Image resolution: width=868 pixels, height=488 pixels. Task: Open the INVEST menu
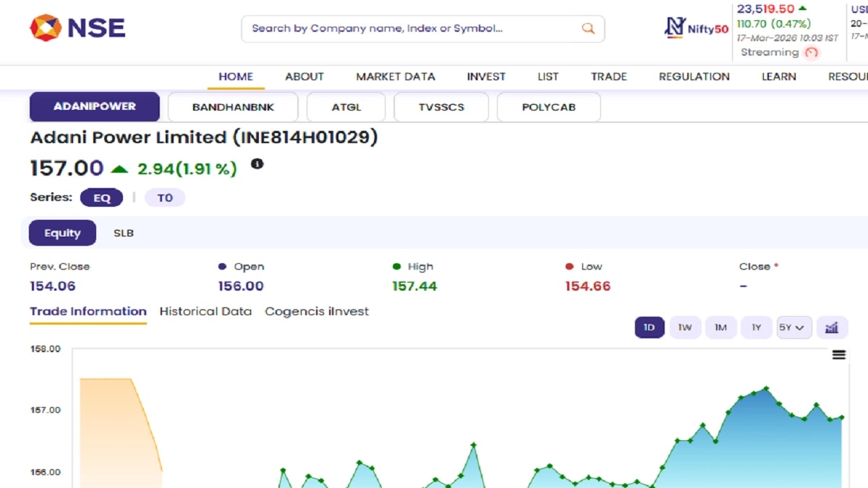click(x=486, y=77)
